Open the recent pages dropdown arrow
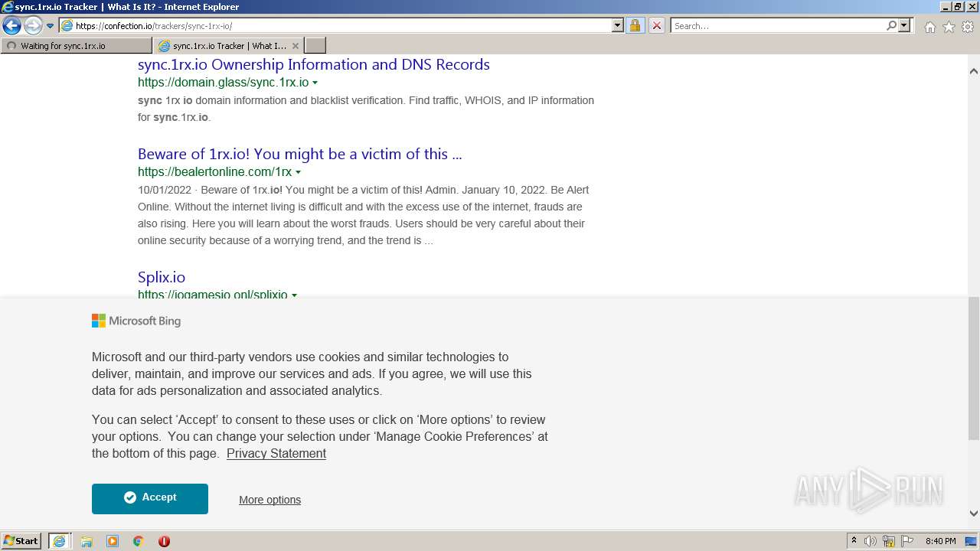The width and height of the screenshot is (980, 551). point(50,26)
